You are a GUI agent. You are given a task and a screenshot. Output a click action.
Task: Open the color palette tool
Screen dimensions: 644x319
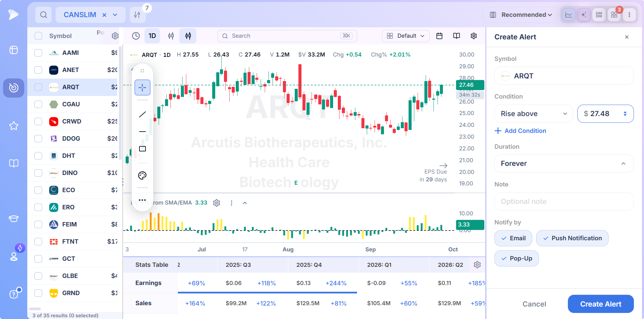point(142,175)
